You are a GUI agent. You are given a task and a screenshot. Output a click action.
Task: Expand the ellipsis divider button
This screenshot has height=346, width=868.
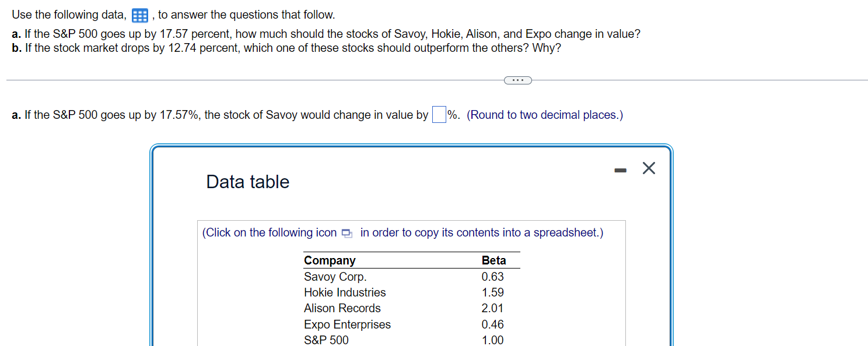click(518, 80)
